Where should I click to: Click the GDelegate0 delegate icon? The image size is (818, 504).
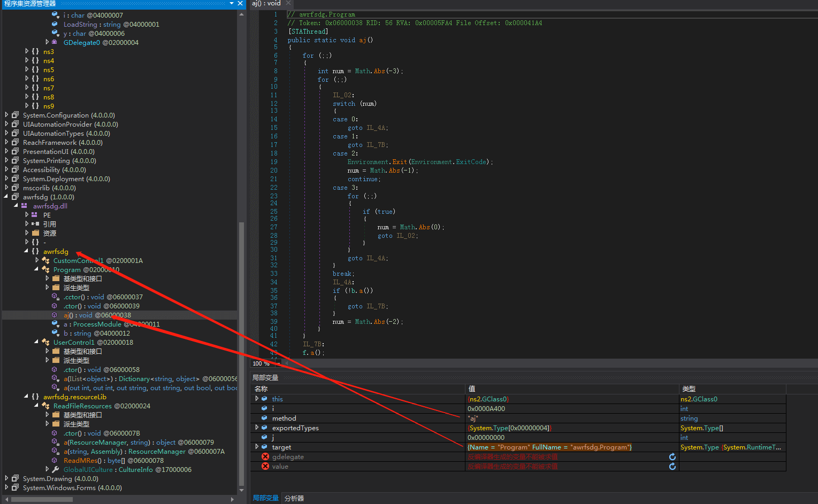tap(55, 42)
